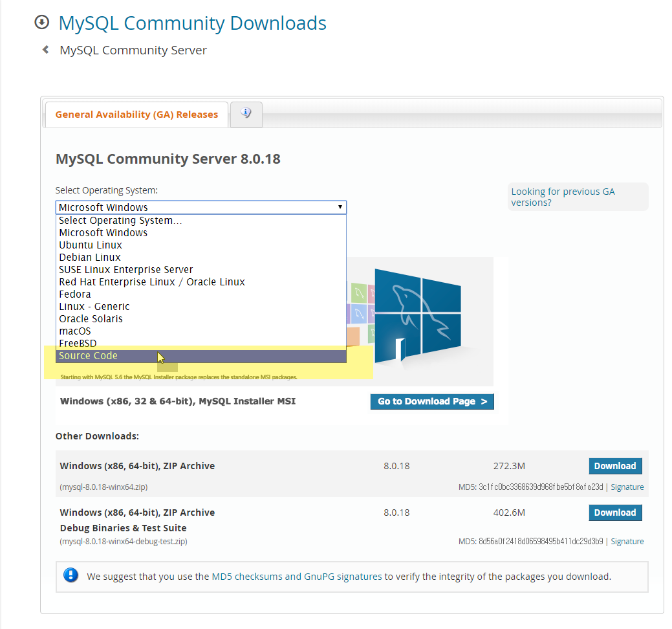Click Windows (x86, 32 & 64-bit), MySQL Installer MSI text
Viewport: 672px width, 629px height.
click(178, 401)
